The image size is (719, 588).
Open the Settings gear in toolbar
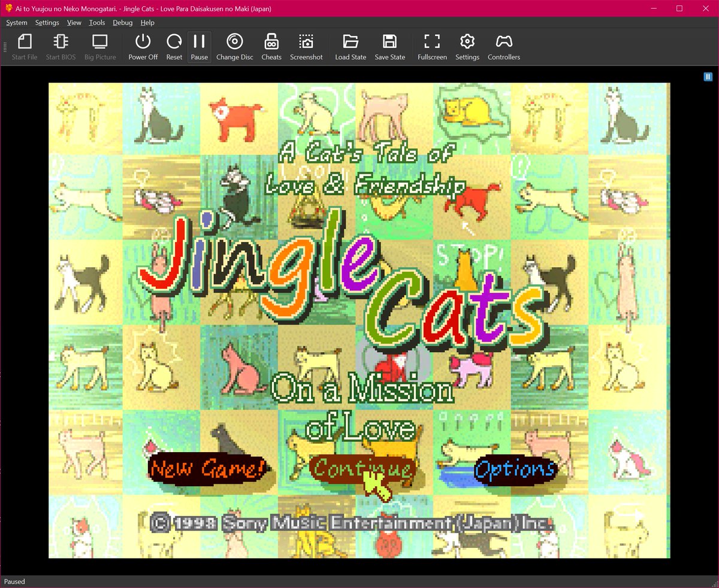[x=467, y=47]
